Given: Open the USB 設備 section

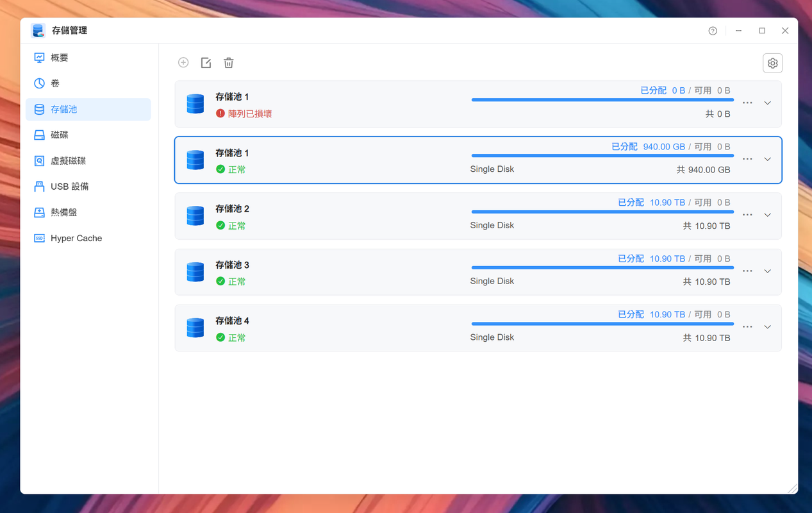Looking at the screenshot, I should point(88,187).
